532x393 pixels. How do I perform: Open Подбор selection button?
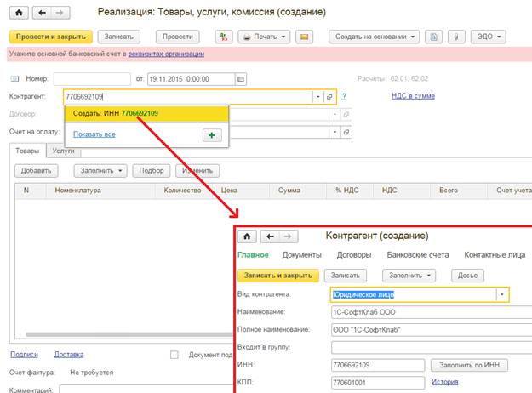click(152, 171)
